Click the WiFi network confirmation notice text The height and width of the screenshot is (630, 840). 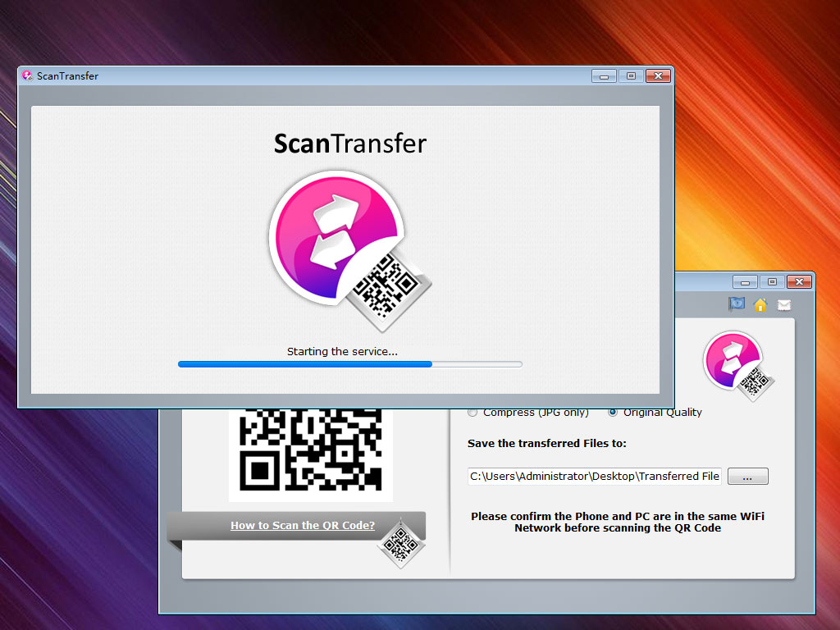[x=618, y=523]
